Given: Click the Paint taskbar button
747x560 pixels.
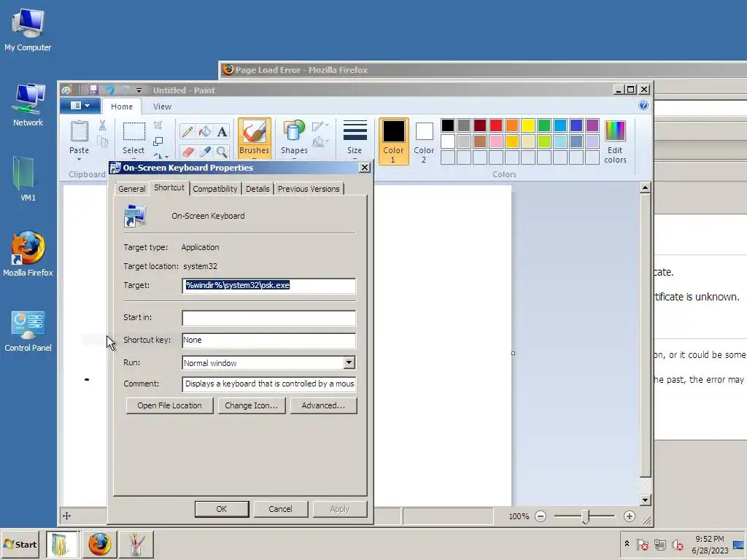Looking at the screenshot, I should (136, 544).
